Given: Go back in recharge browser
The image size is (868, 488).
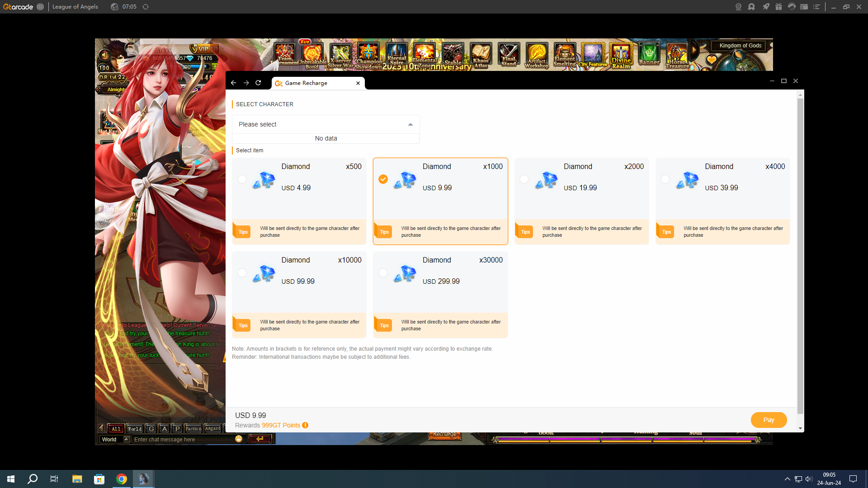Looking at the screenshot, I should pos(233,83).
